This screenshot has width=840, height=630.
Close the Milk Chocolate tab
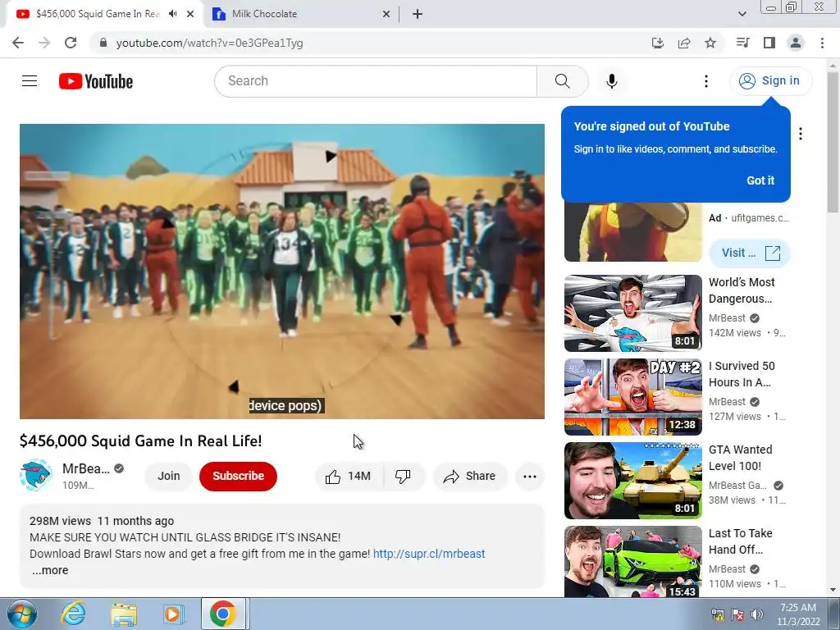[x=386, y=14]
